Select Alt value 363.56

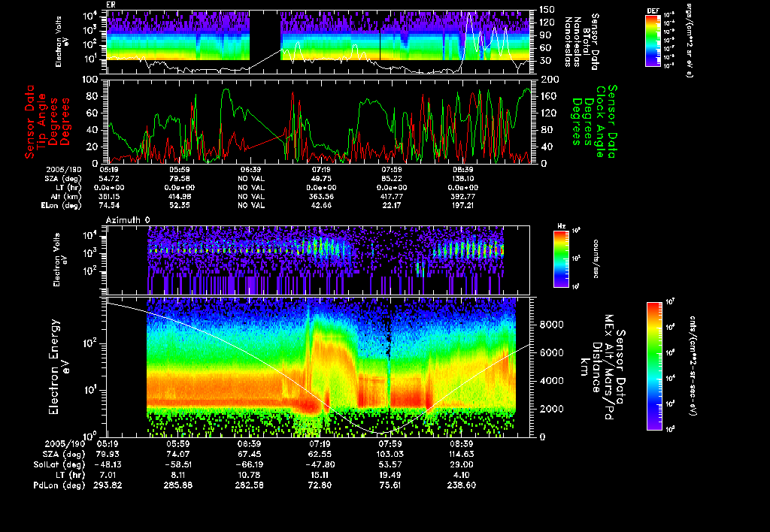(x=321, y=196)
